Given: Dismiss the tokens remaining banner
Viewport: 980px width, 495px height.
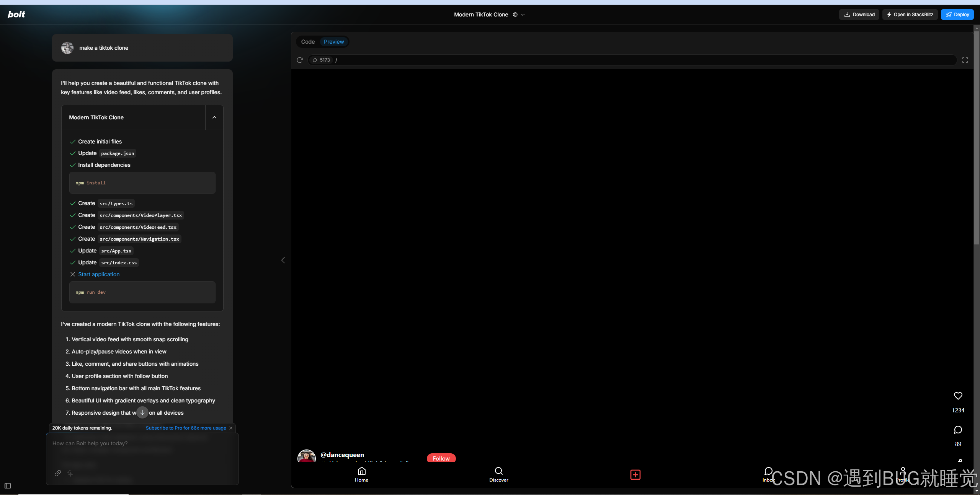Looking at the screenshot, I should click(231, 428).
